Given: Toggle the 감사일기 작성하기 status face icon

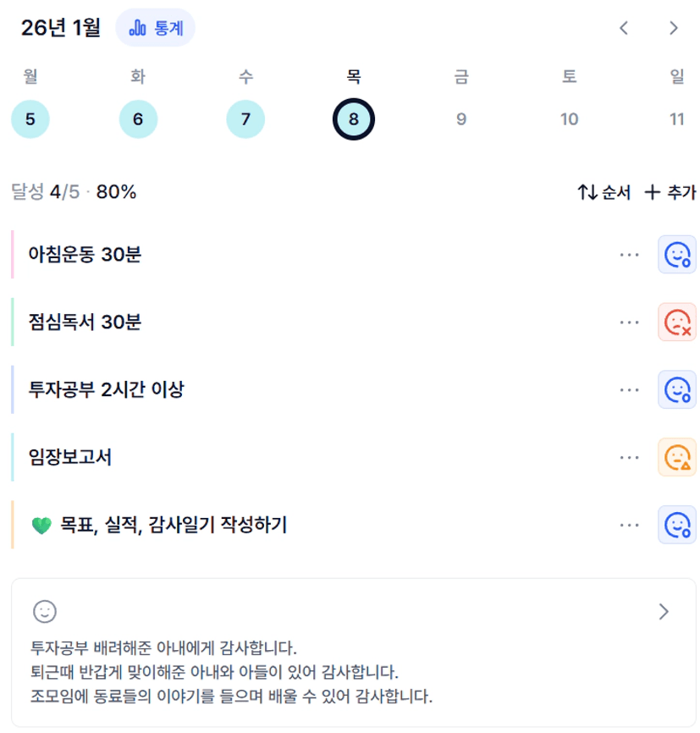Looking at the screenshot, I should [x=677, y=525].
